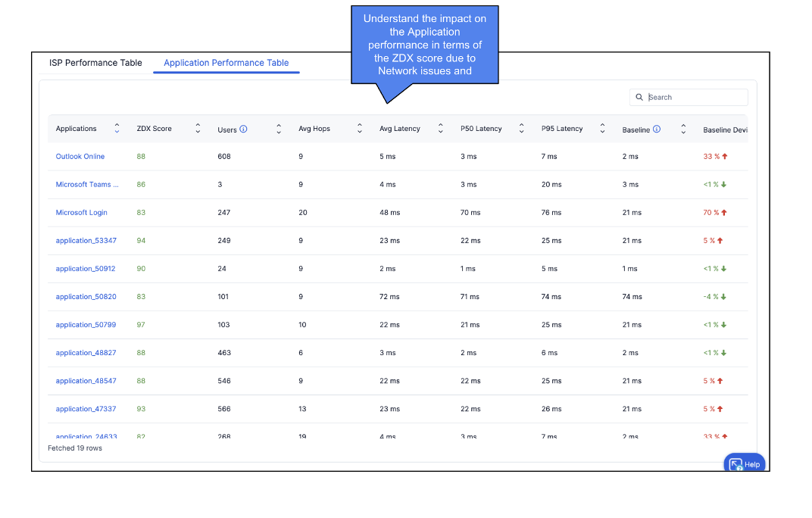Viewport: 812px width, 518px height.
Task: Open application_50820 details link
Action: (86, 297)
